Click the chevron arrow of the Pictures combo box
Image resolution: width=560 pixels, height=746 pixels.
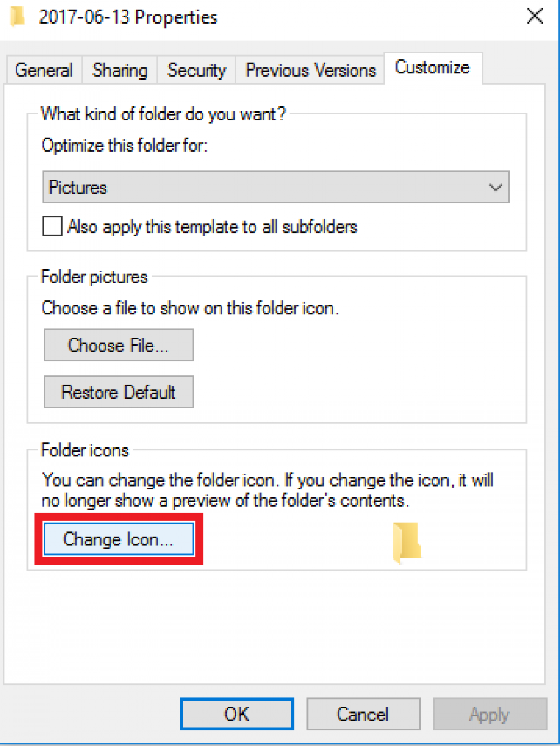tap(495, 187)
